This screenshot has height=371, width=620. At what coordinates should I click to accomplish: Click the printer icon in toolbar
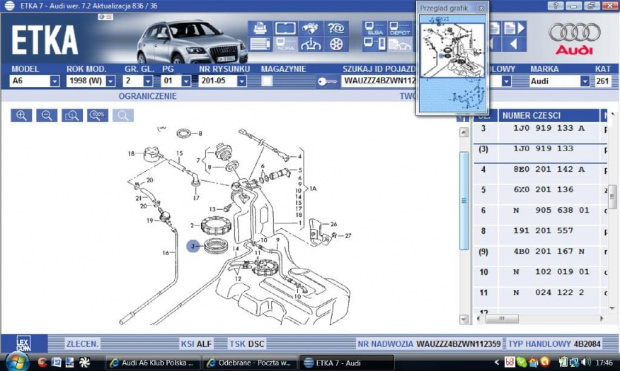coord(260,28)
